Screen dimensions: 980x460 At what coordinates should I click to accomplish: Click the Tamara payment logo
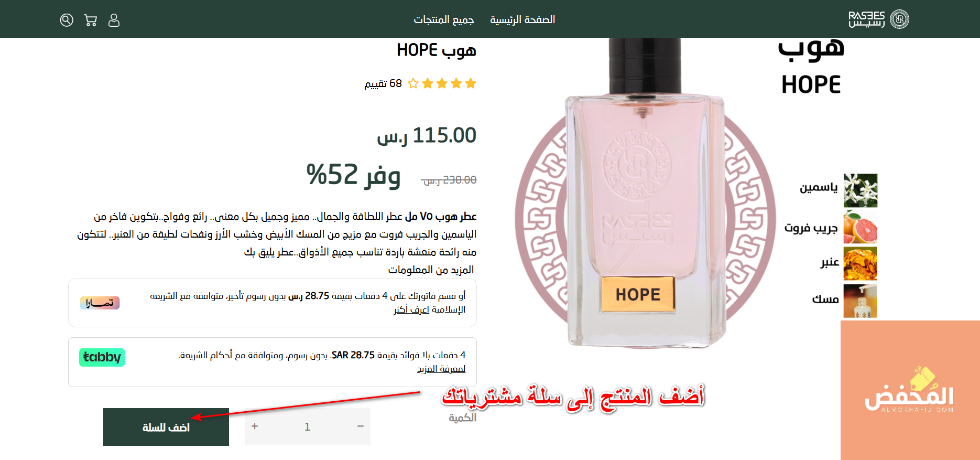click(100, 303)
